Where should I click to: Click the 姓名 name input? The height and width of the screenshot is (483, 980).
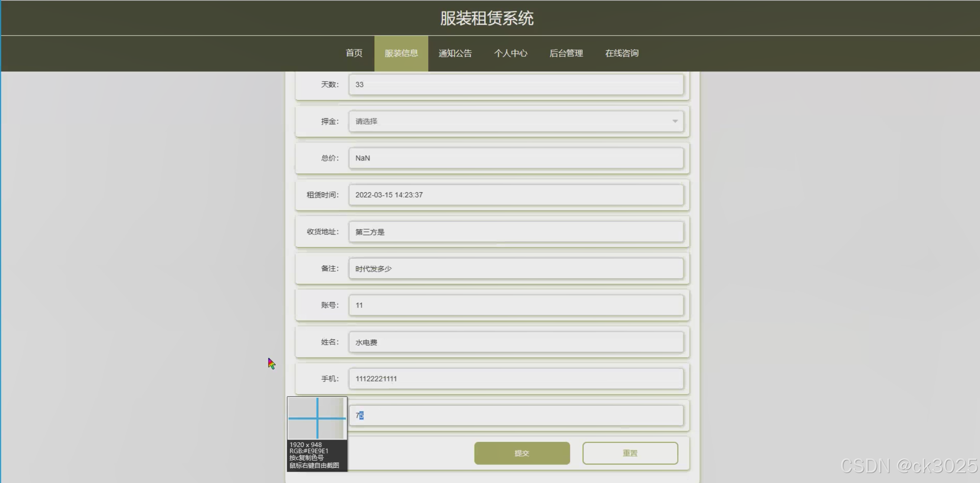(x=516, y=342)
